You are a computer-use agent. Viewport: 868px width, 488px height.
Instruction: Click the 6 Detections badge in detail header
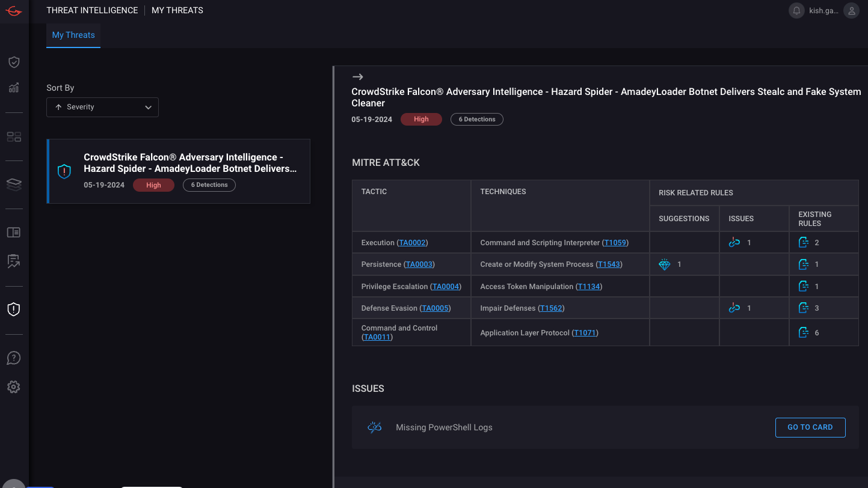point(476,120)
